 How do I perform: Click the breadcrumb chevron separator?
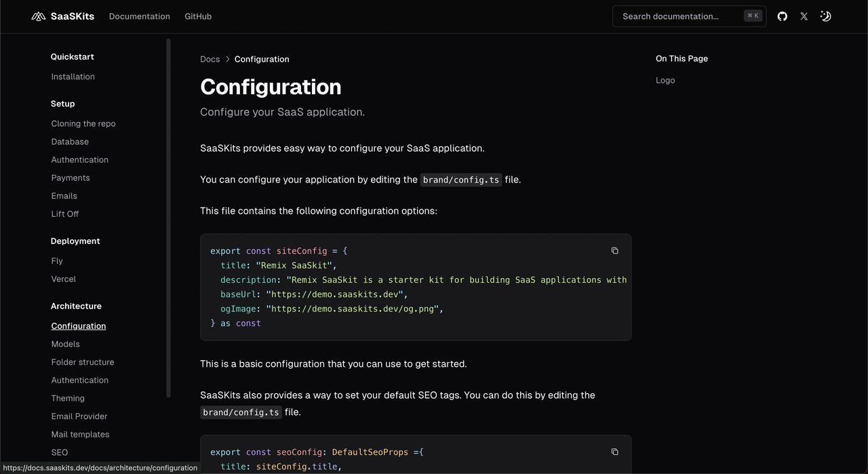coord(227,60)
